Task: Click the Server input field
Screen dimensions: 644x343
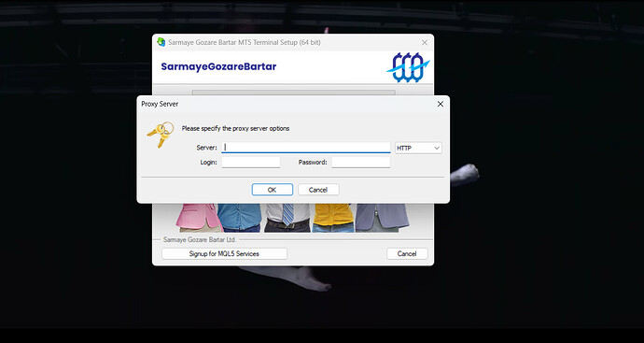Action: [x=305, y=148]
